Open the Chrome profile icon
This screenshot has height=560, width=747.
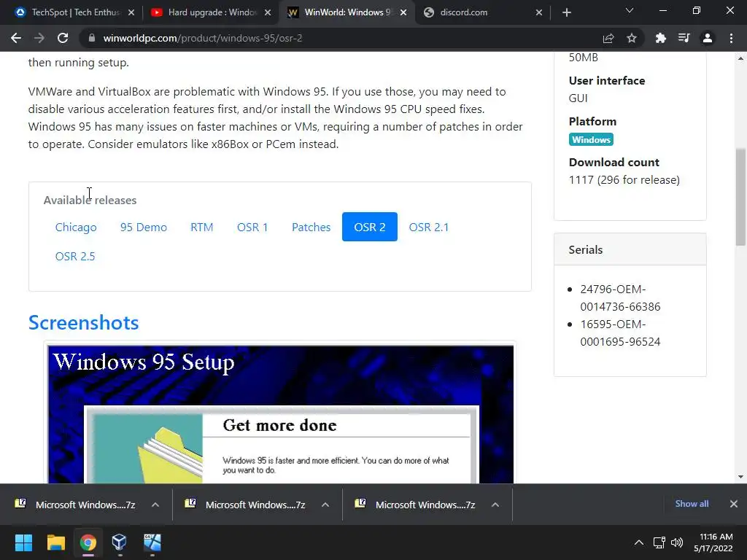[708, 38]
